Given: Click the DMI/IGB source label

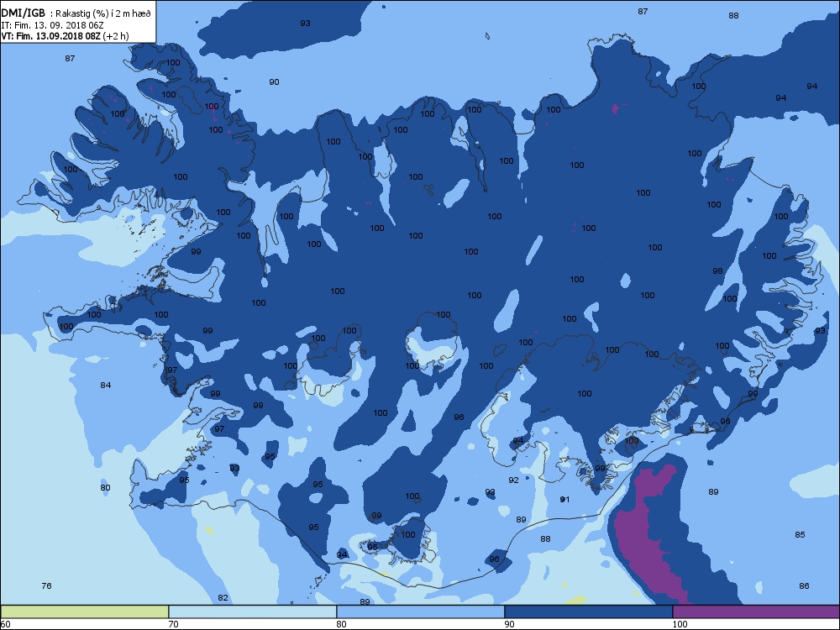Looking at the screenshot, I should pyautogui.click(x=24, y=13).
